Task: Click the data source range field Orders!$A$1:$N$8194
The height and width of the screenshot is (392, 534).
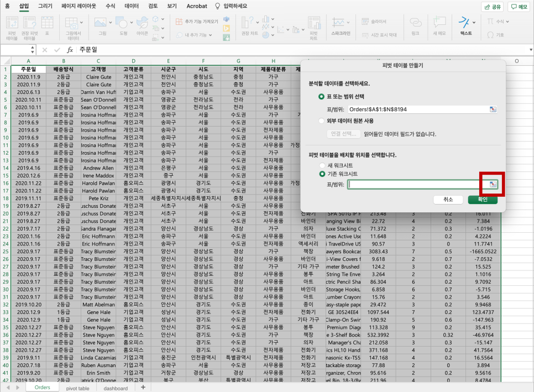Action: [x=418, y=109]
